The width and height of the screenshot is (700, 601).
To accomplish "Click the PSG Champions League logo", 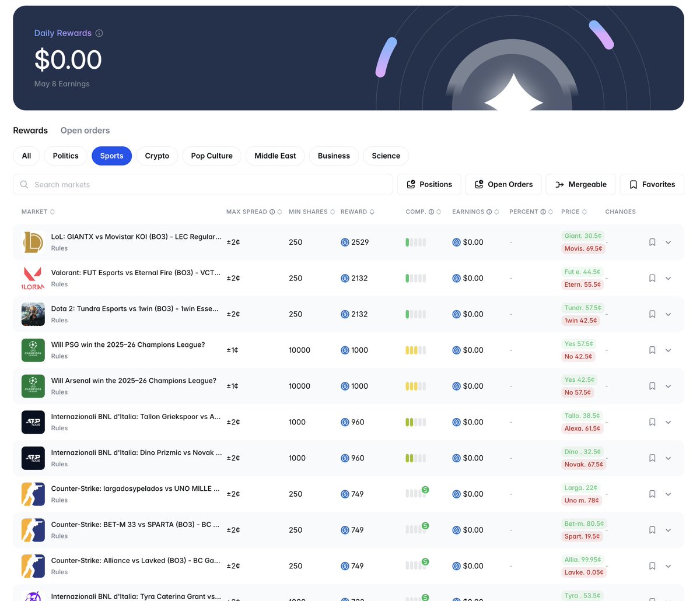I will pyautogui.click(x=33, y=350).
